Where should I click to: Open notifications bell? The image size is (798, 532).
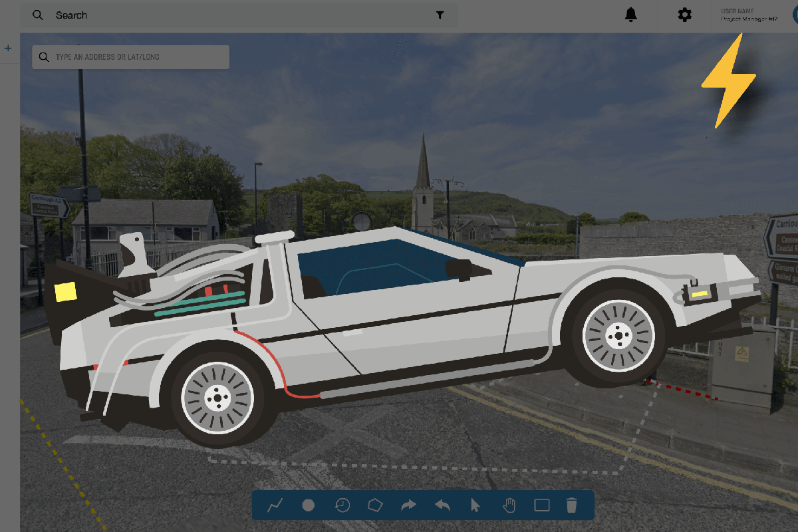pyautogui.click(x=631, y=15)
